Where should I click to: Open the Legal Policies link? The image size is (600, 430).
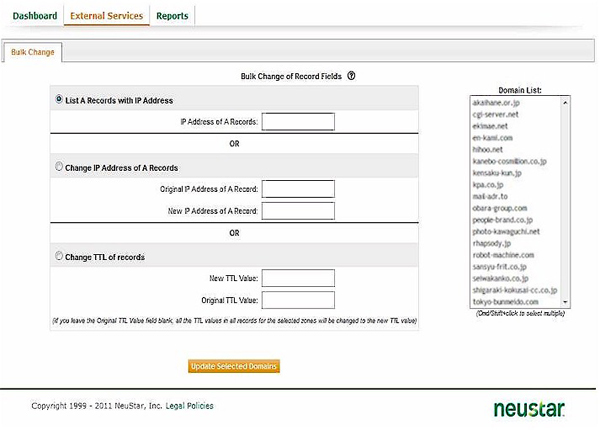coord(188,406)
